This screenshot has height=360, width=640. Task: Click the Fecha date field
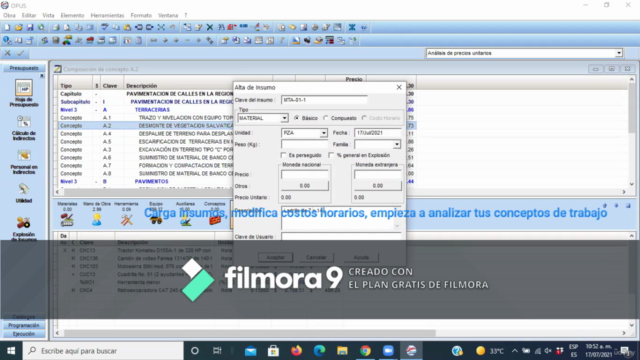(378, 133)
